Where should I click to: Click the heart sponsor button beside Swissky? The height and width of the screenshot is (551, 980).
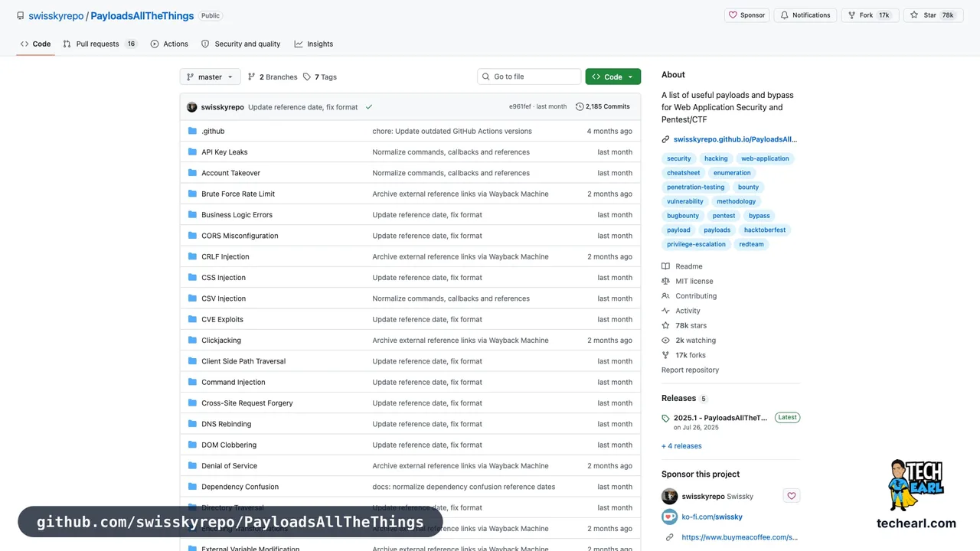(792, 496)
